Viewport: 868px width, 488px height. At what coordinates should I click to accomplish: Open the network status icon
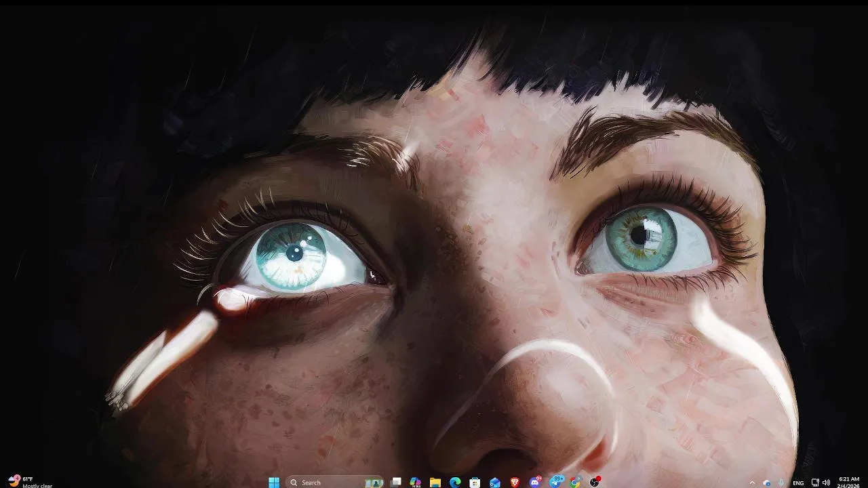click(x=815, y=483)
